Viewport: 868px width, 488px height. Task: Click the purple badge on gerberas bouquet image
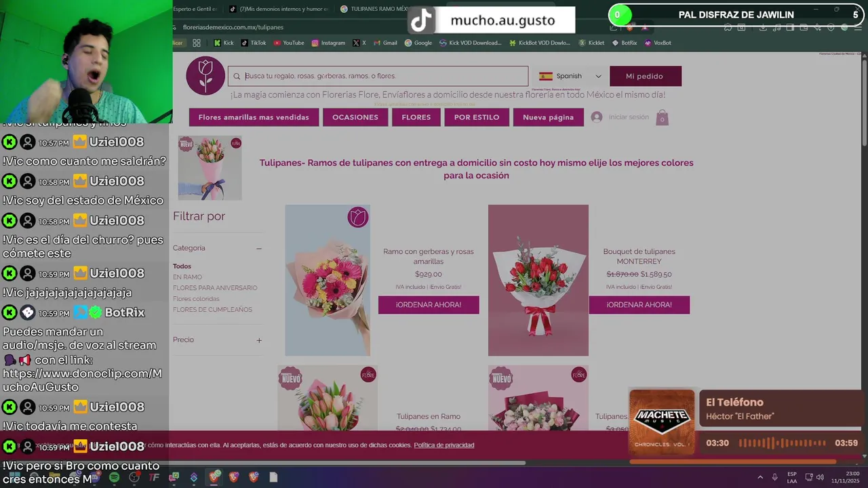point(357,217)
